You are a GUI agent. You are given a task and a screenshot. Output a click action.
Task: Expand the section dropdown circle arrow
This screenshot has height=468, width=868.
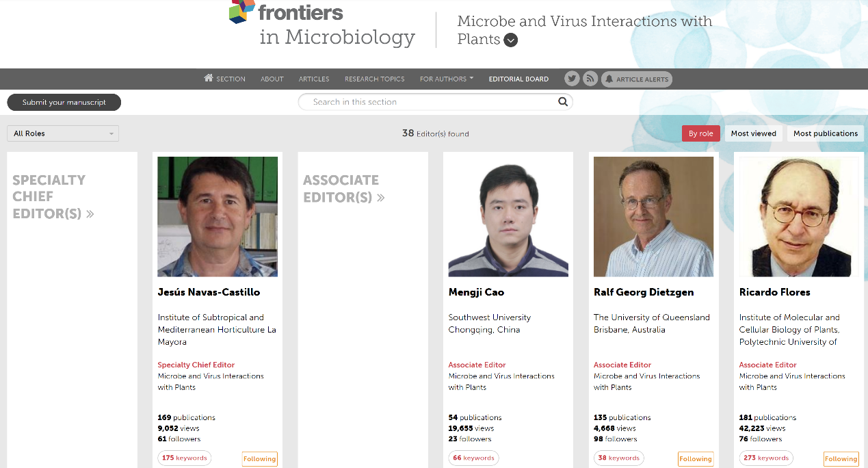pos(511,40)
